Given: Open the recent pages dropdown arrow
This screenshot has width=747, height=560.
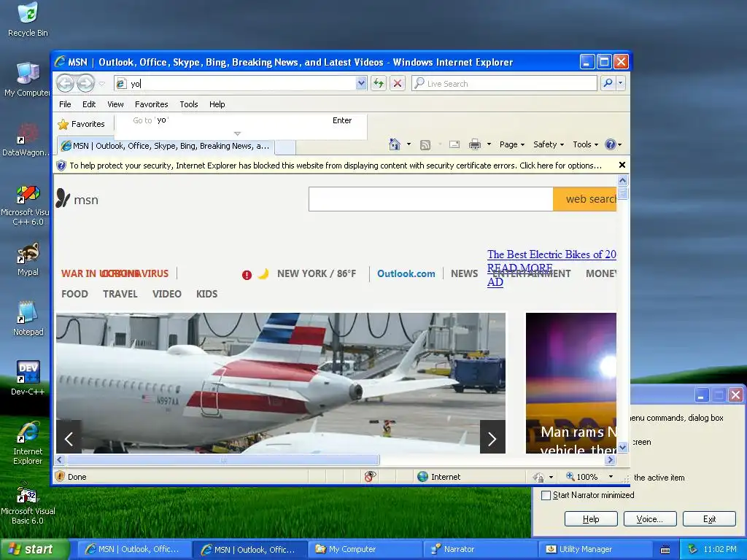Looking at the screenshot, I should (x=101, y=84).
